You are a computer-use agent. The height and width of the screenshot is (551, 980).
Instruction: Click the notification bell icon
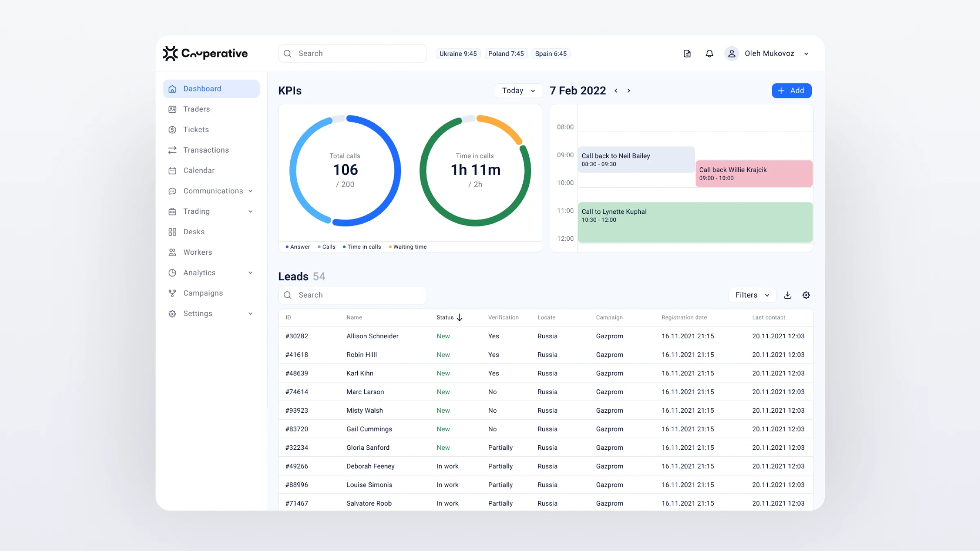pos(709,53)
